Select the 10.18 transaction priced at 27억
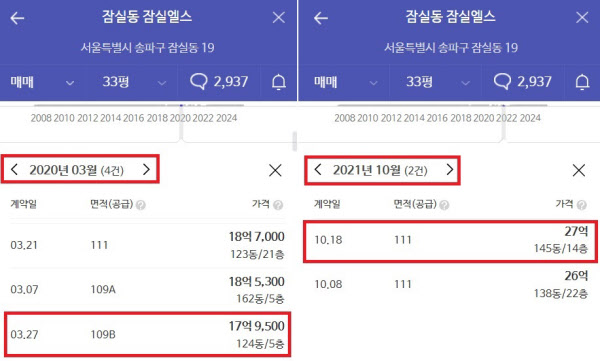 coord(450,241)
